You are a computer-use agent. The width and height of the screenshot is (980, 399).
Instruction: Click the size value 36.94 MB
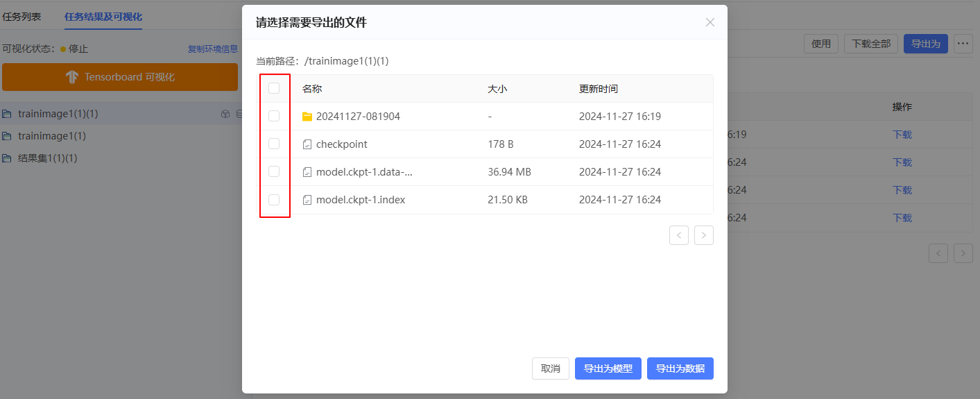click(x=510, y=172)
